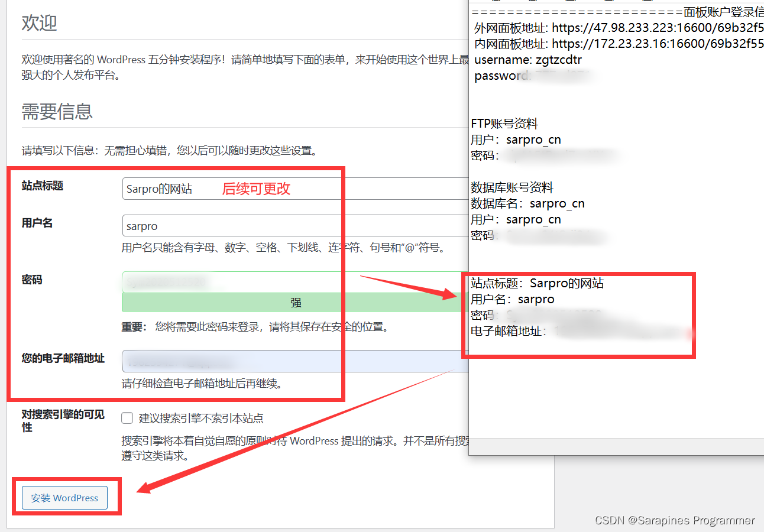Click 站点标题：Sarpro的网站 line in the notepad
The width and height of the screenshot is (764, 532).
tap(537, 283)
